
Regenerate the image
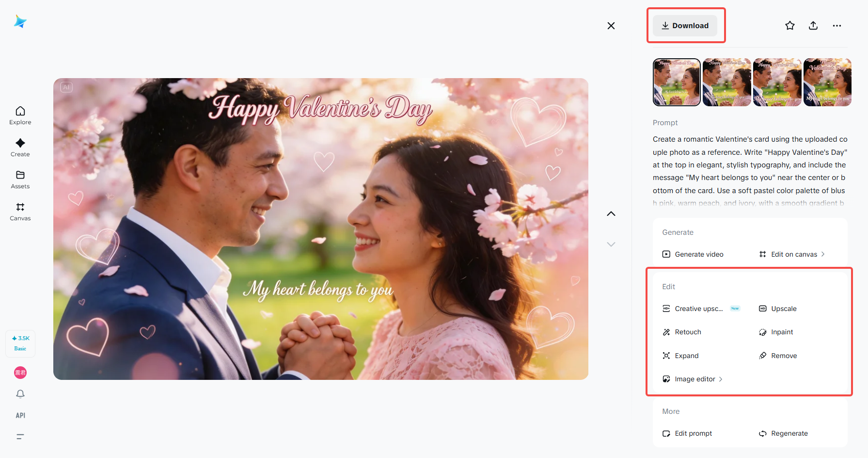click(x=783, y=433)
